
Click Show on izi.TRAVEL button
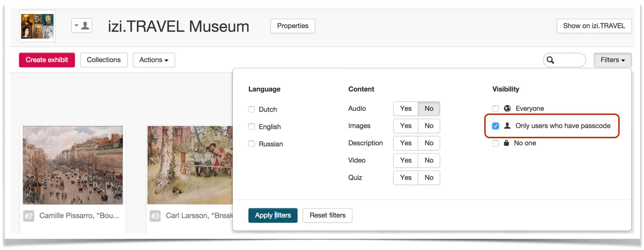pos(594,26)
